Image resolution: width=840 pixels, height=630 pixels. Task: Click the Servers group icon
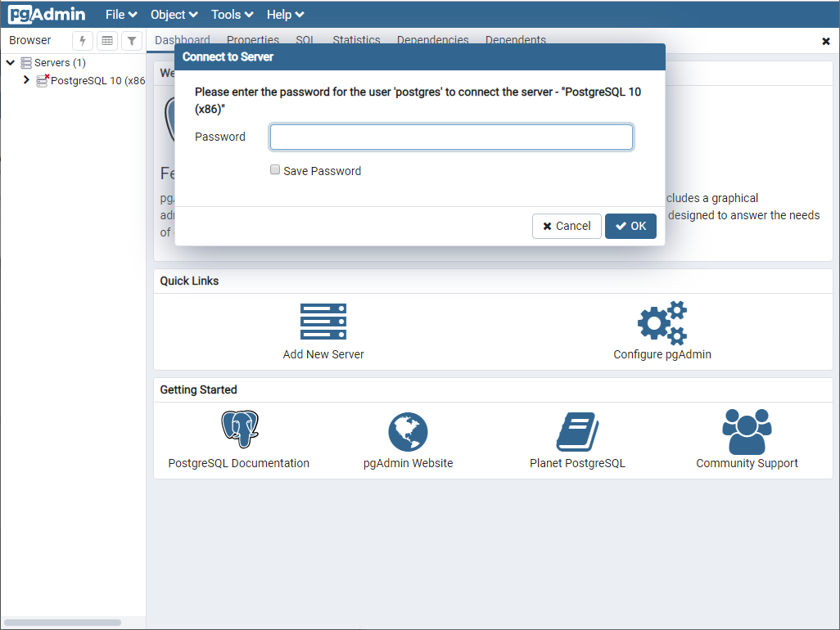click(x=25, y=63)
